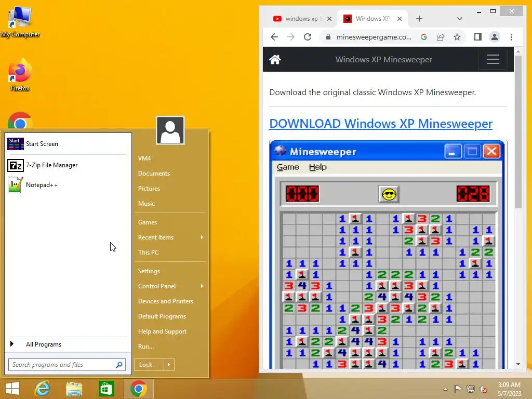Image resolution: width=532 pixels, height=399 pixels.
Task: Open This PC from Start menu
Action: (148, 252)
